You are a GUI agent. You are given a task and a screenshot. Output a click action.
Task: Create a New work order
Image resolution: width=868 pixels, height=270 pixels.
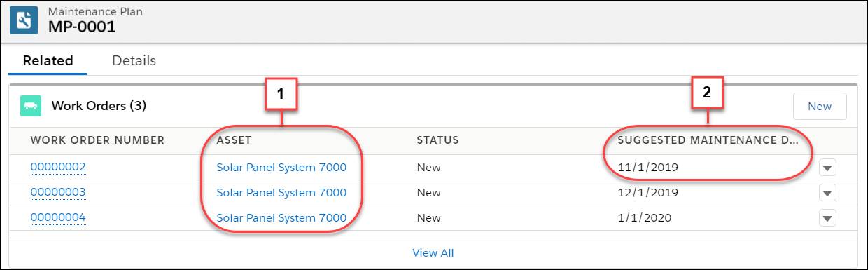820,107
